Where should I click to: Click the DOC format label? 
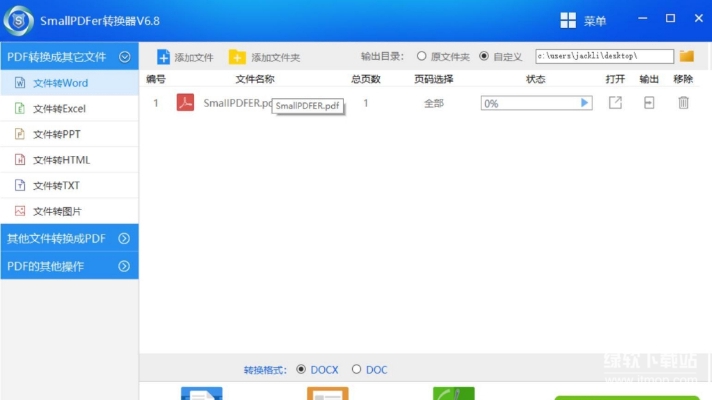point(376,370)
